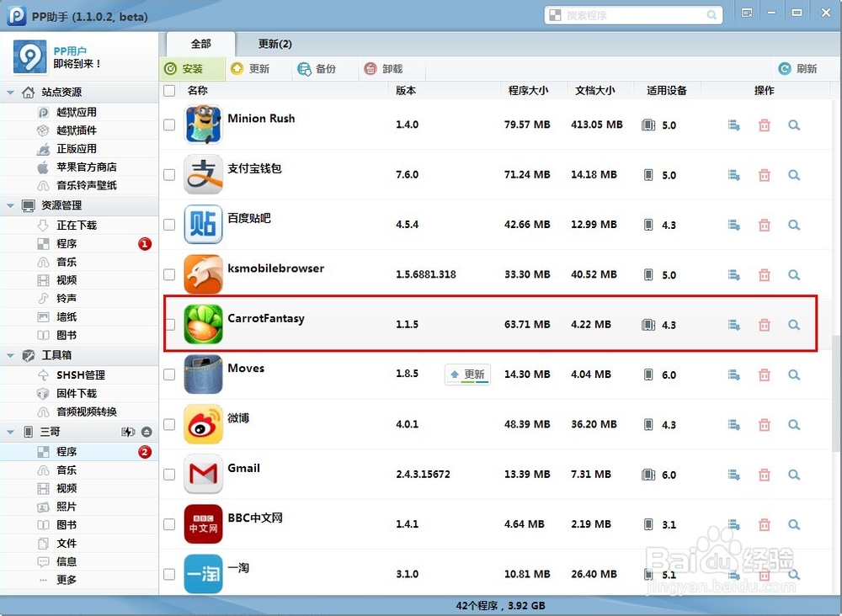Screen dimensions: 842x616
Task: Collapse the 三哥 device section
Action: [10, 432]
